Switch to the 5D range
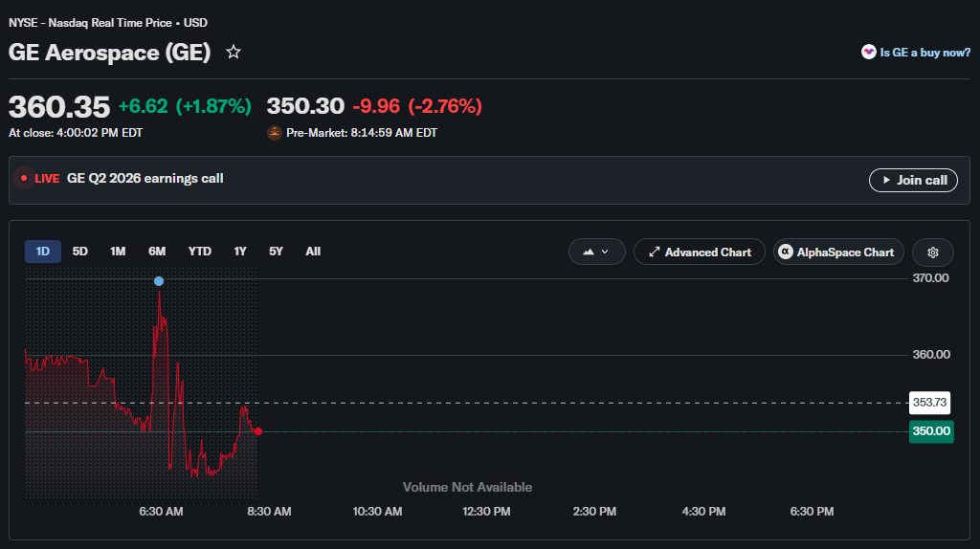This screenshot has height=549, width=980. click(80, 252)
